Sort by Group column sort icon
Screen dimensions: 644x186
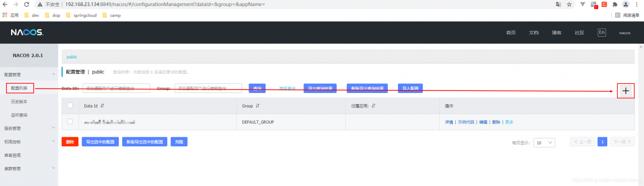click(x=258, y=106)
